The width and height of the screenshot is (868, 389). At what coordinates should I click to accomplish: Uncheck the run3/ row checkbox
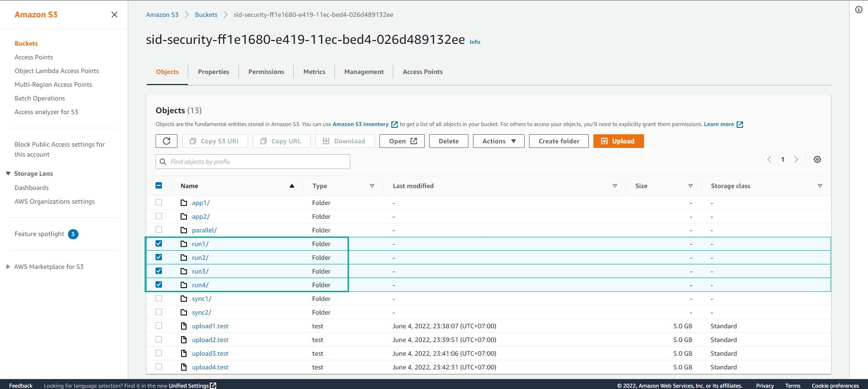pyautogui.click(x=159, y=271)
